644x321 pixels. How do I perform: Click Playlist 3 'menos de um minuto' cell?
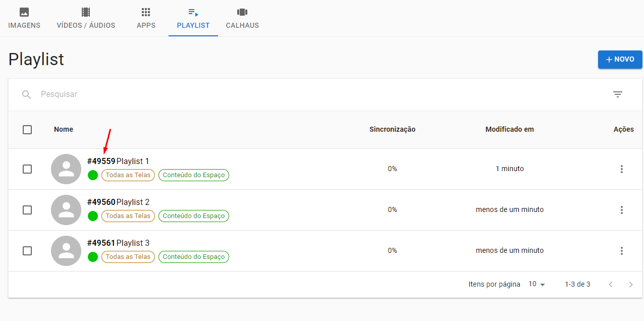(x=510, y=251)
